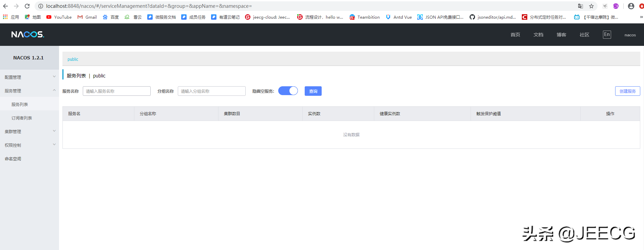Open the nacos user menu

[x=630, y=35]
